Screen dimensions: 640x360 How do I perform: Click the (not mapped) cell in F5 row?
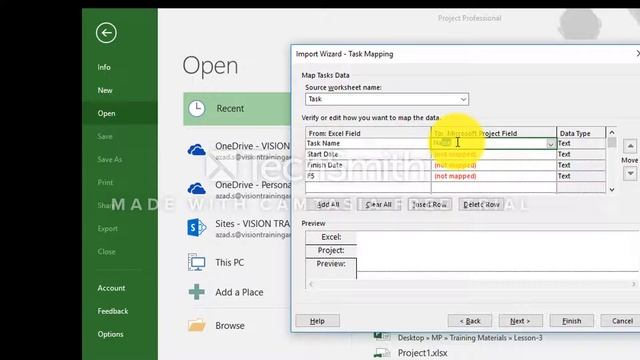(x=494, y=176)
